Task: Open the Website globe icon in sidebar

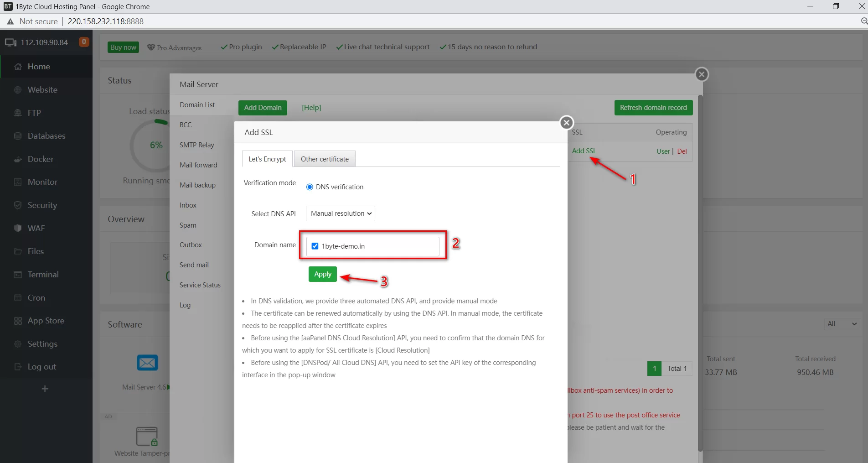Action: point(18,90)
